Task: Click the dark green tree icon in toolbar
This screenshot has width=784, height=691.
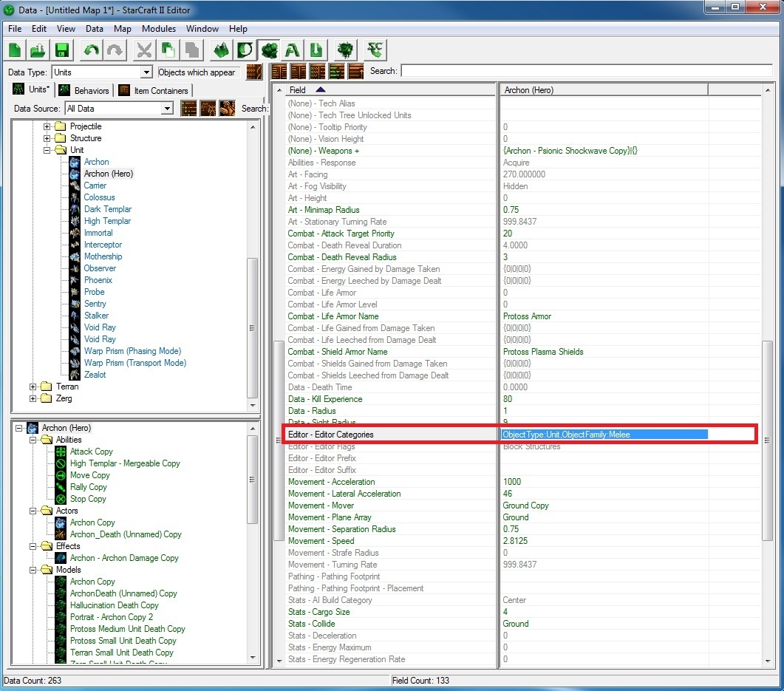Action: point(346,50)
